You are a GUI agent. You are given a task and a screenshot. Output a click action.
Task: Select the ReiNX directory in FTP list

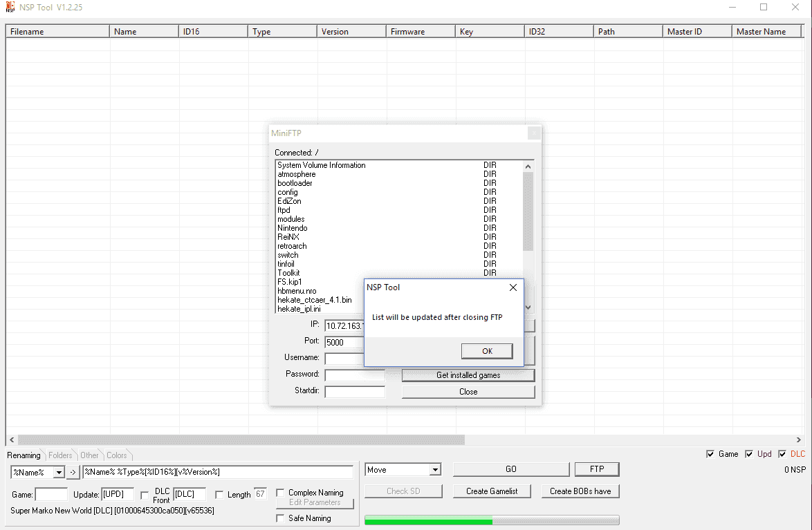click(x=399, y=237)
